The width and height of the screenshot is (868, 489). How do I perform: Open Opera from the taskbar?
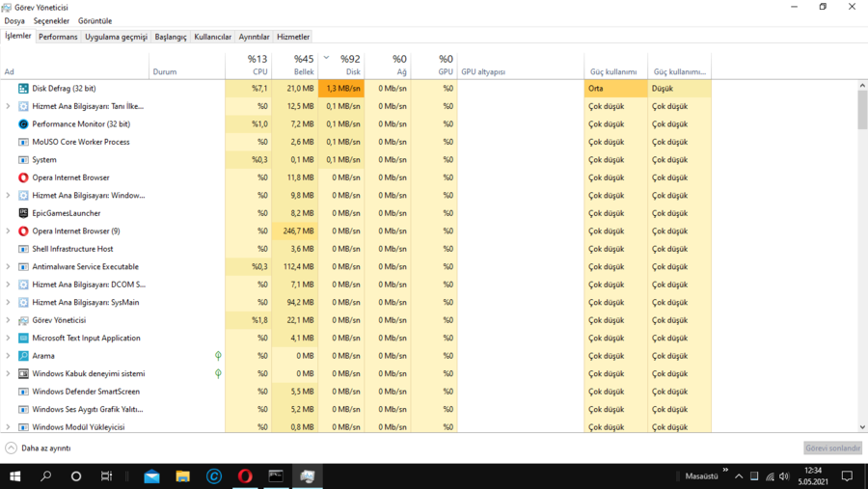245,476
